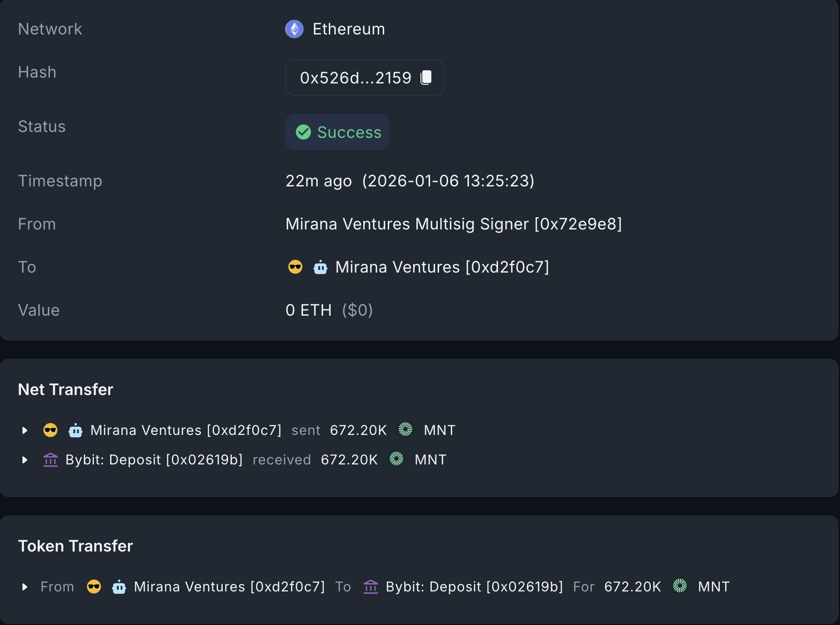The image size is (840, 625).
Task: Click the Ethereum network logo icon
Action: click(x=294, y=29)
